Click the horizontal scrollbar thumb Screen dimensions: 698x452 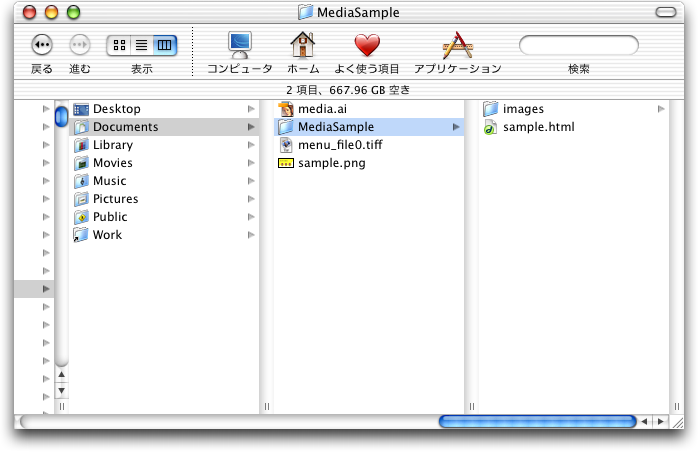537,421
